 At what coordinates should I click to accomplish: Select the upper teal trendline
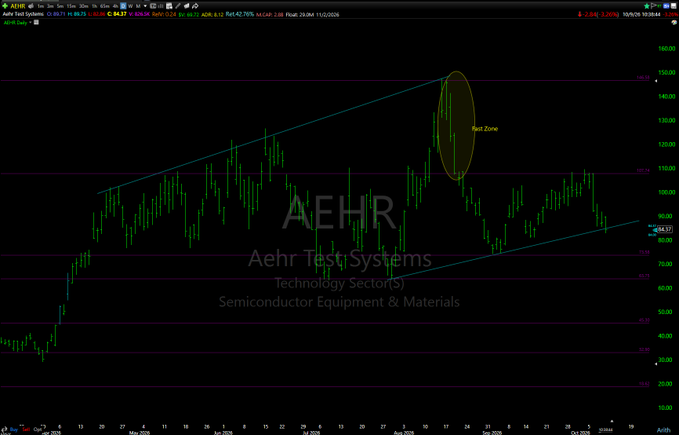[273, 135]
